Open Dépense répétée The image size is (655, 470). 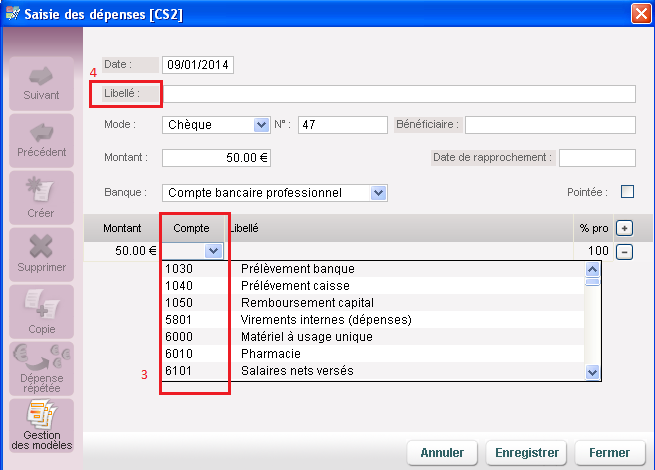point(41,368)
